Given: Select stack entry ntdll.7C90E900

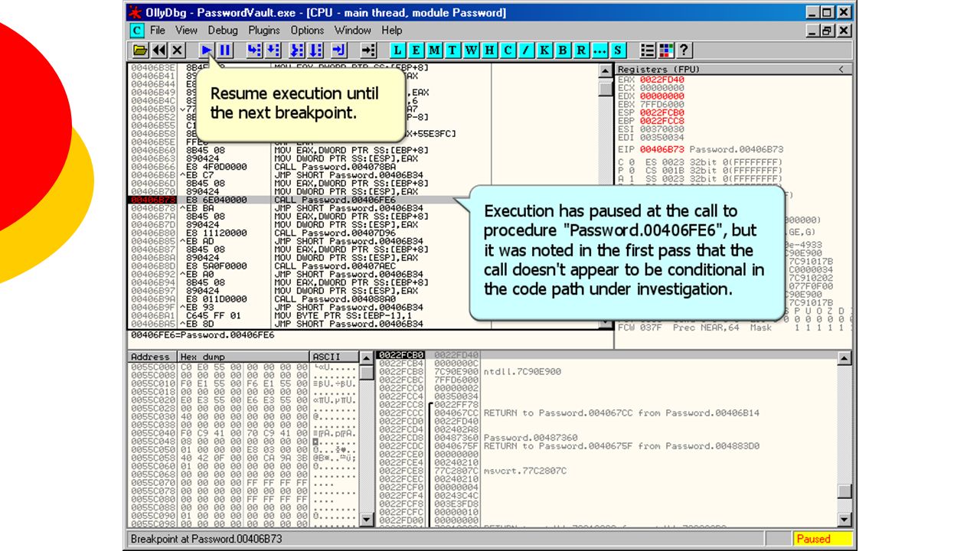Looking at the screenshot, I should pos(522,372).
